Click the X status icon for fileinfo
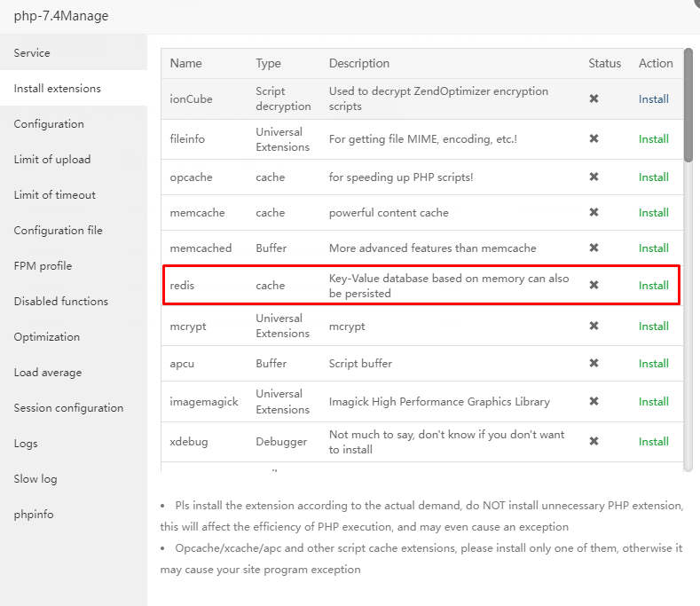The image size is (700, 606). [x=594, y=138]
